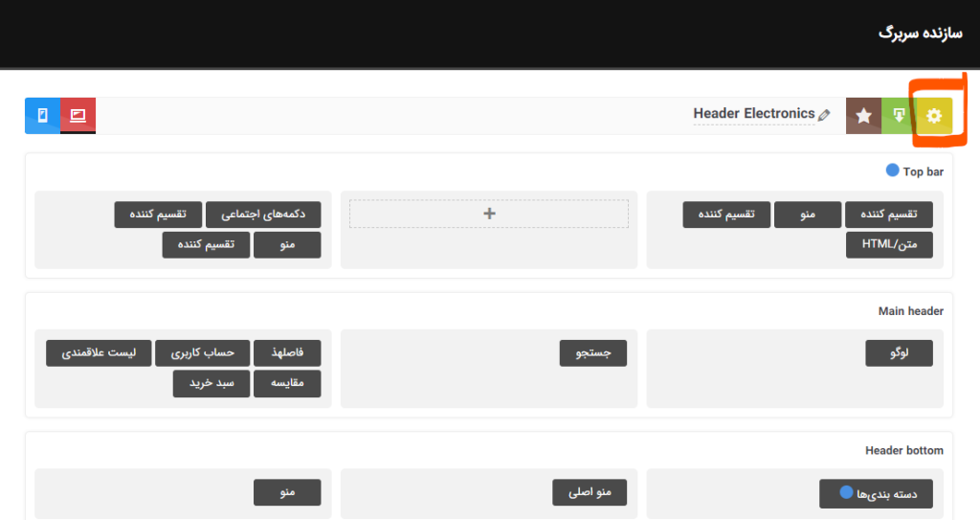The height and width of the screenshot is (520, 980).
Task: Click the green import/download icon
Action: [899, 116]
